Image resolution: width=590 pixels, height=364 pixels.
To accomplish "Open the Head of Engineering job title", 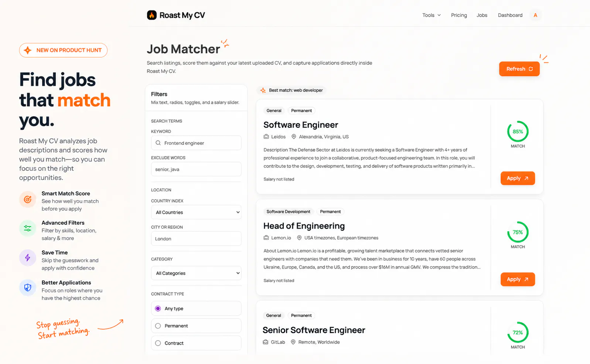I will [x=304, y=226].
